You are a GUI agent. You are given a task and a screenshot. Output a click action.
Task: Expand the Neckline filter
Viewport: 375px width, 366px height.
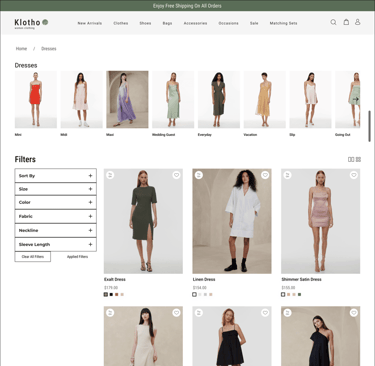click(x=56, y=230)
